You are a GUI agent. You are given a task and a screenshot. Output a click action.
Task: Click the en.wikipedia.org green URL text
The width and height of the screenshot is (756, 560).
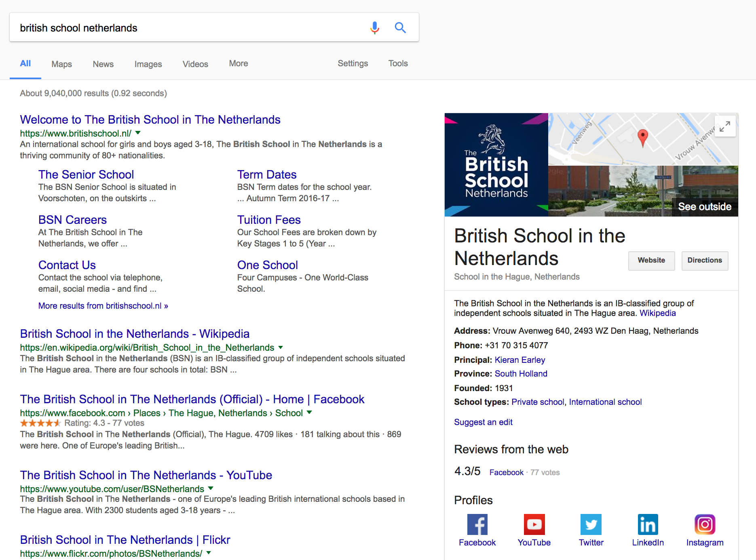[147, 347]
